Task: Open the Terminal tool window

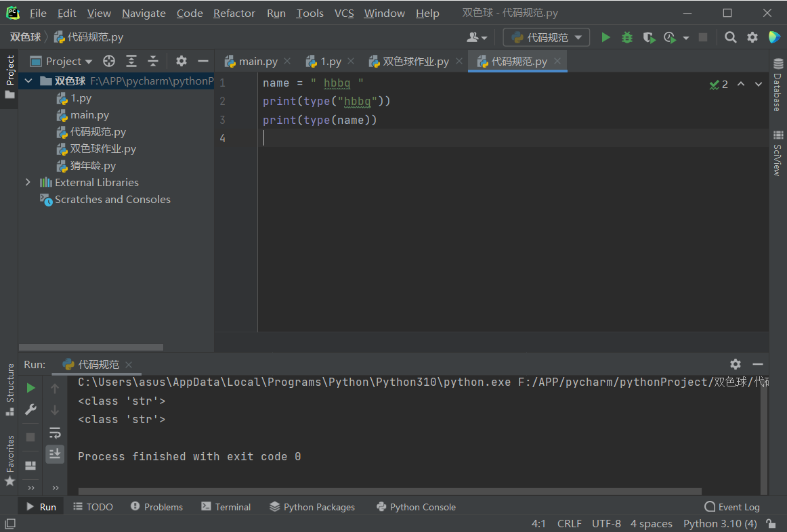Action: click(226, 507)
